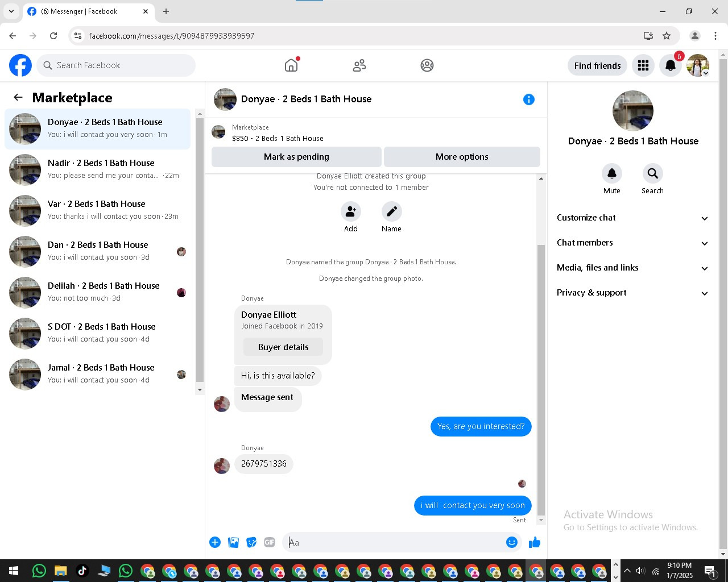This screenshot has height=582, width=728.
Task: Open the Friends icon in top navigation
Action: 359,65
